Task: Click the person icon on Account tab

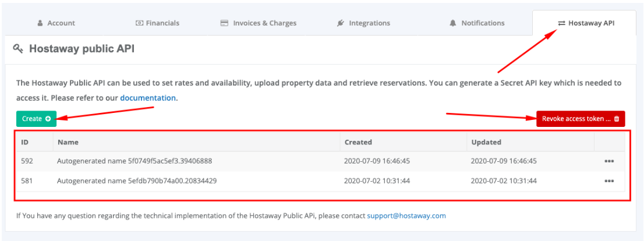Action: (x=40, y=23)
